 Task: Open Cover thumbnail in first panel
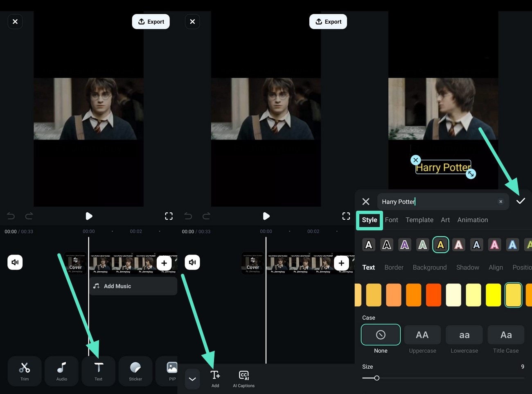(76, 263)
